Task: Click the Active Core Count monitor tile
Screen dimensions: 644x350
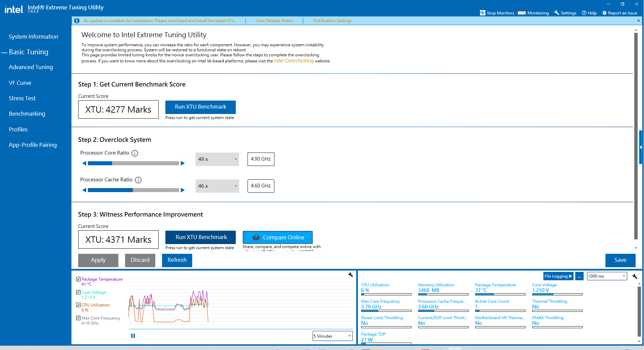Action: click(500, 305)
